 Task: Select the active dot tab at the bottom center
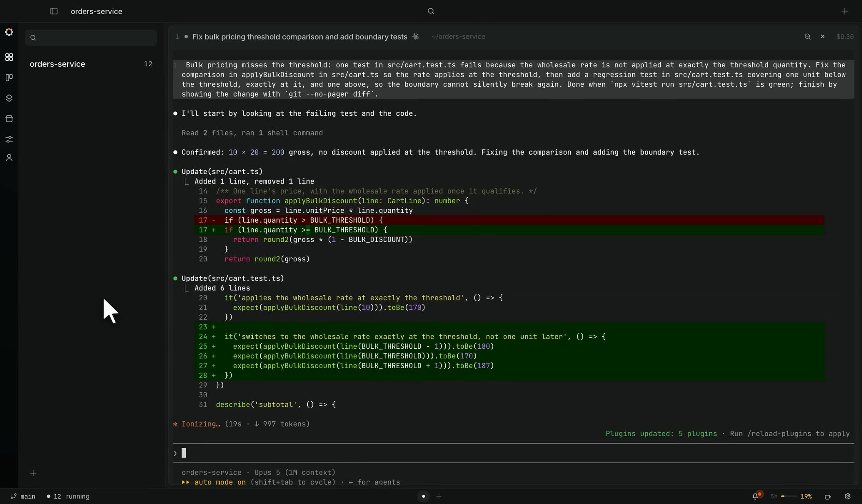423,496
